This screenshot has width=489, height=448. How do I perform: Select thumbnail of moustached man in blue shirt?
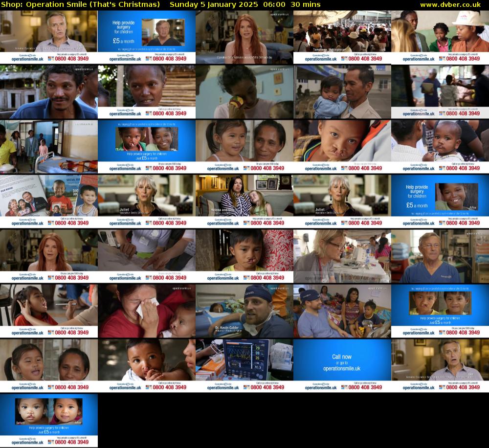[x=48, y=92]
